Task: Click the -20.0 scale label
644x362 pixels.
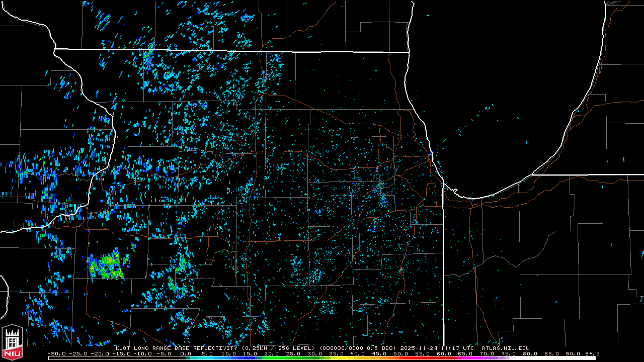Action: [101, 353]
